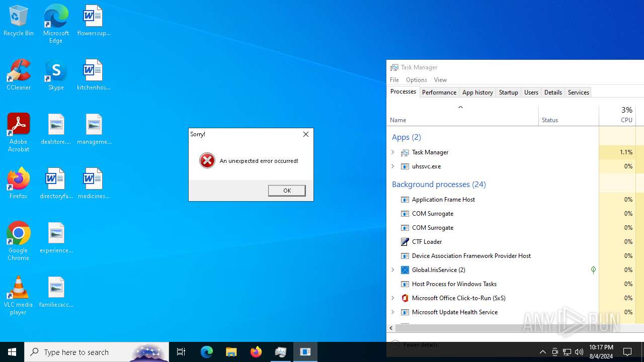The width and height of the screenshot is (644, 362).
Task: Click the Global.IrisService green leaf status icon
Action: click(x=593, y=270)
